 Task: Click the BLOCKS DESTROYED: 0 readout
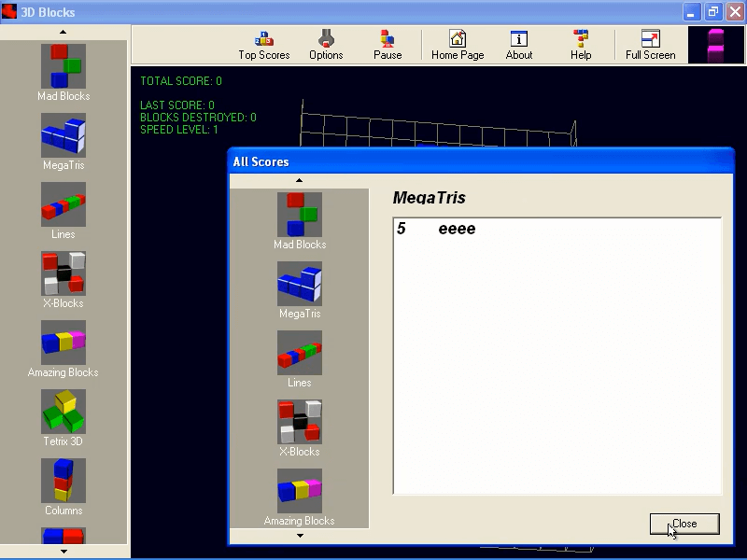pos(198,118)
